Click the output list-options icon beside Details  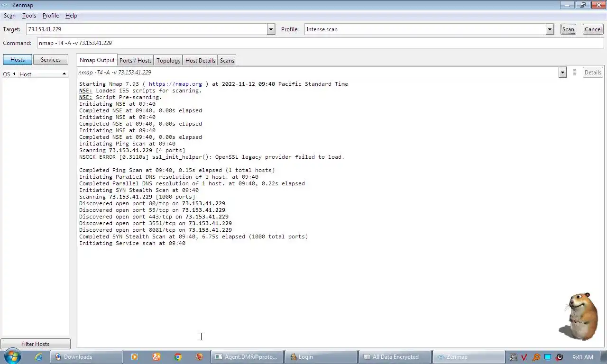[x=574, y=73]
